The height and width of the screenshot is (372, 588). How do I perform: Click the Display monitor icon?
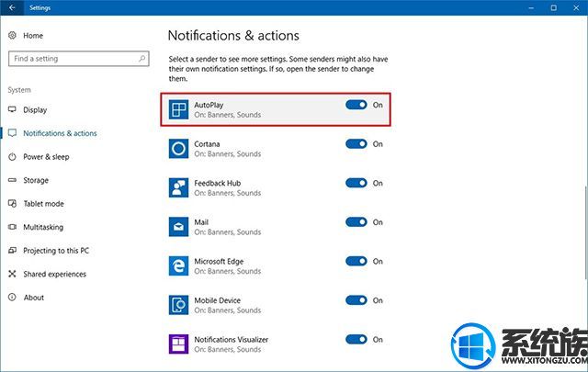click(12, 109)
